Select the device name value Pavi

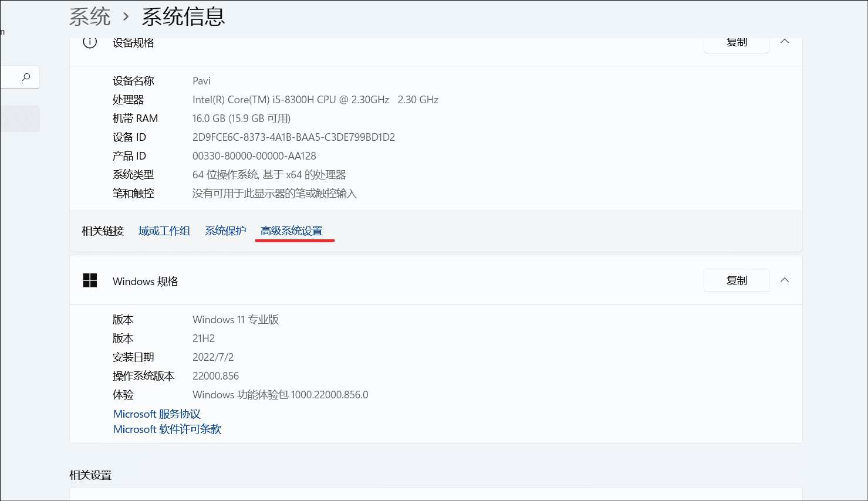click(x=201, y=81)
